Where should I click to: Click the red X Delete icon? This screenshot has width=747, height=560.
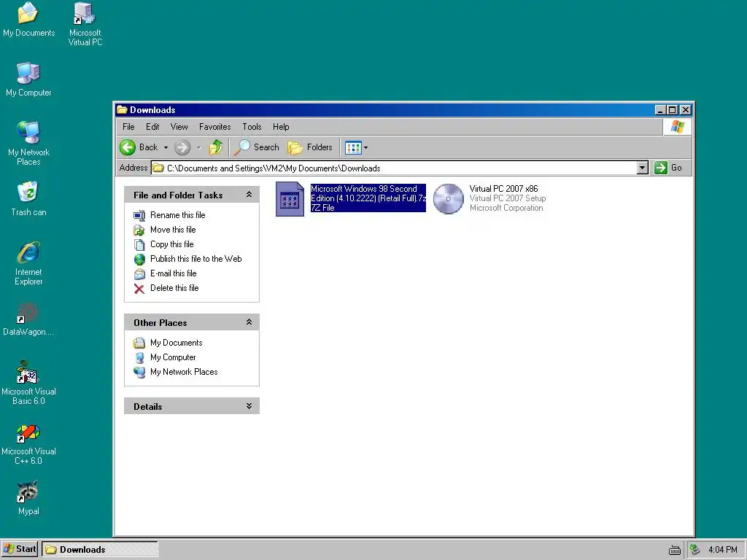139,289
